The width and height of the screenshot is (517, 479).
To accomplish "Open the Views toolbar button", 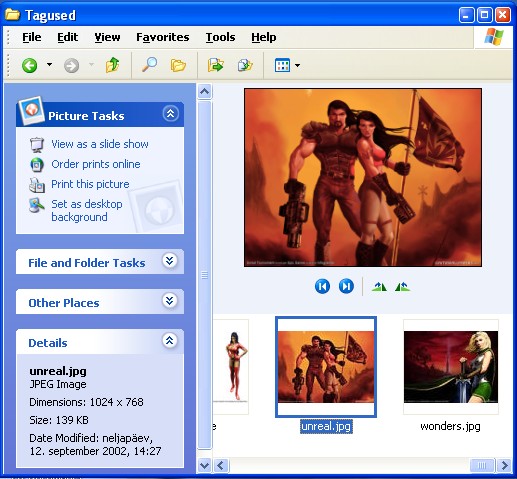I will tap(282, 65).
